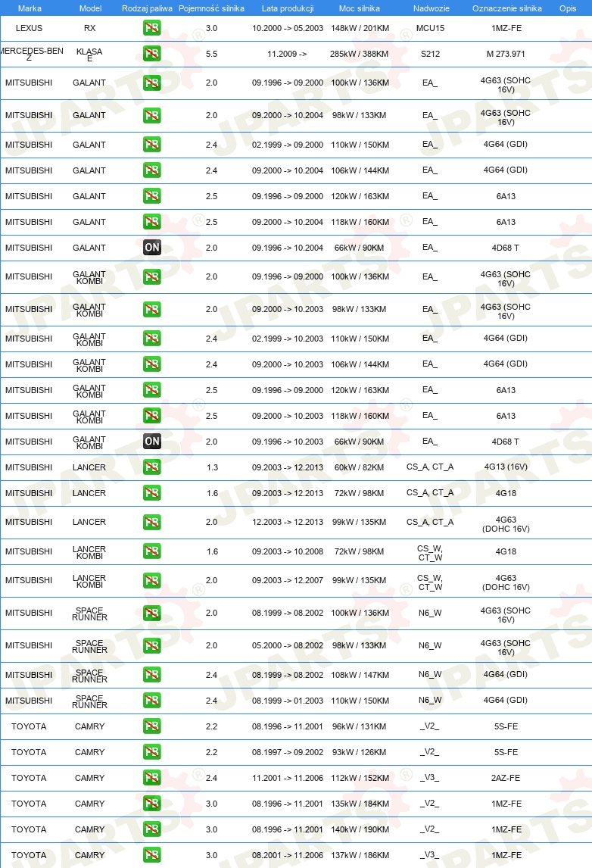Select the LEXUS brand cell
Image resolution: width=592 pixels, height=868 pixels.
pyautogui.click(x=29, y=28)
